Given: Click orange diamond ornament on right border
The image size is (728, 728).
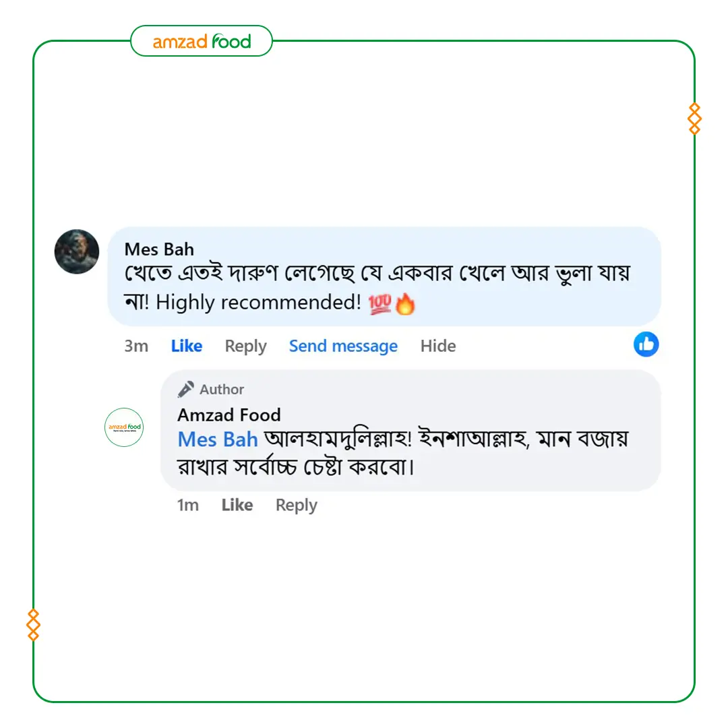Looking at the screenshot, I should [x=694, y=119].
